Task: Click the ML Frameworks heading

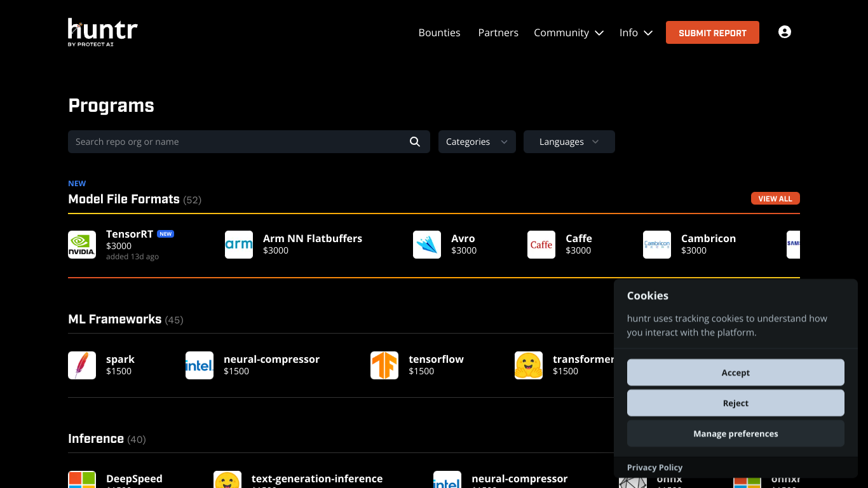Action: tap(115, 319)
